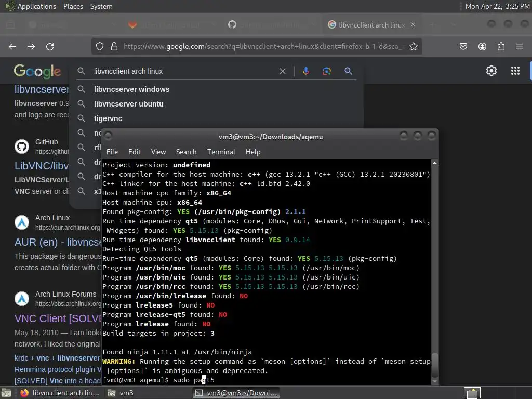Open the LibVNC/libvncserver GitHub result
The width and height of the screenshot is (532, 399).
pos(42,166)
